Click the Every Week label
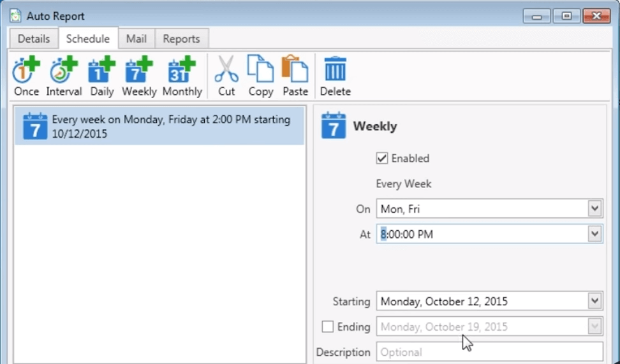The width and height of the screenshot is (620, 364). click(404, 184)
